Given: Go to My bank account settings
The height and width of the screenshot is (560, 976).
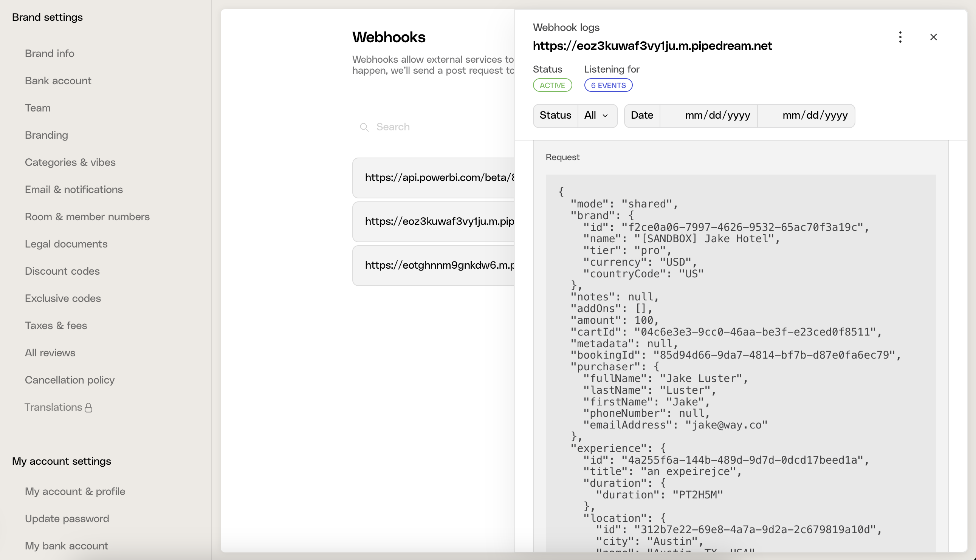Looking at the screenshot, I should 66,546.
